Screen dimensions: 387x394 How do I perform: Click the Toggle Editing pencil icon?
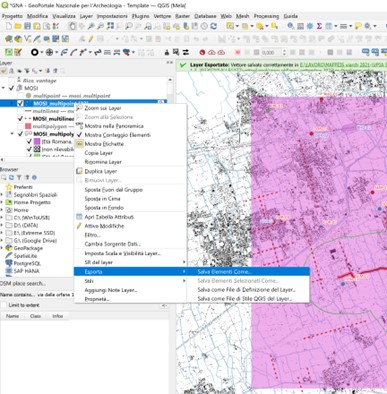click(91, 39)
